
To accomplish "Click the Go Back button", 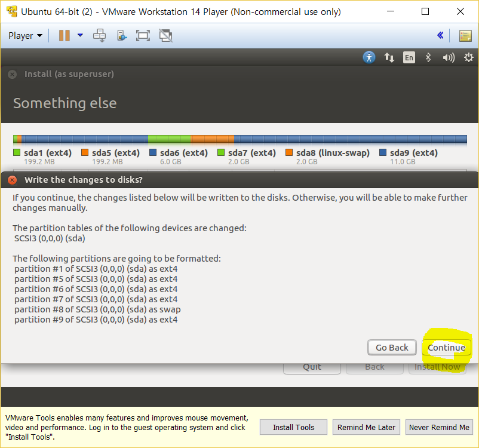I will pyautogui.click(x=392, y=348).
